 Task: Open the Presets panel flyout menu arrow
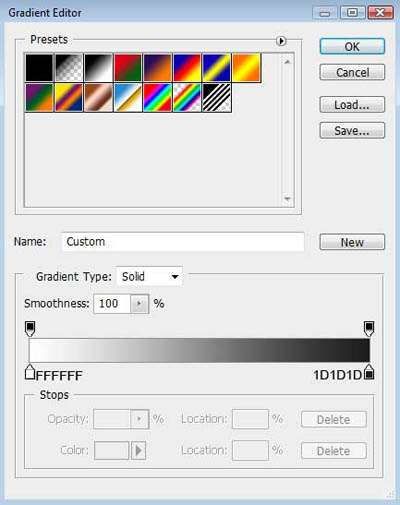pos(281,41)
